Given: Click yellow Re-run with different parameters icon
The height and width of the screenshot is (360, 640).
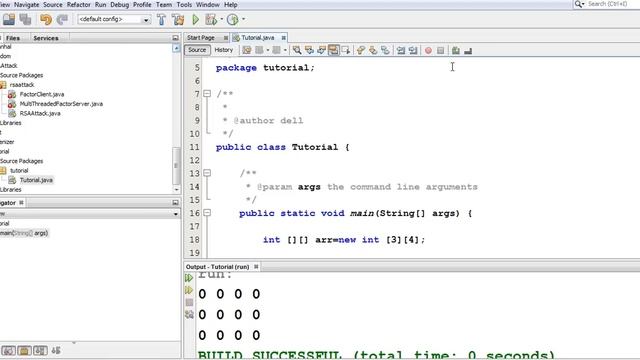Looking at the screenshot, I should pos(189,290).
